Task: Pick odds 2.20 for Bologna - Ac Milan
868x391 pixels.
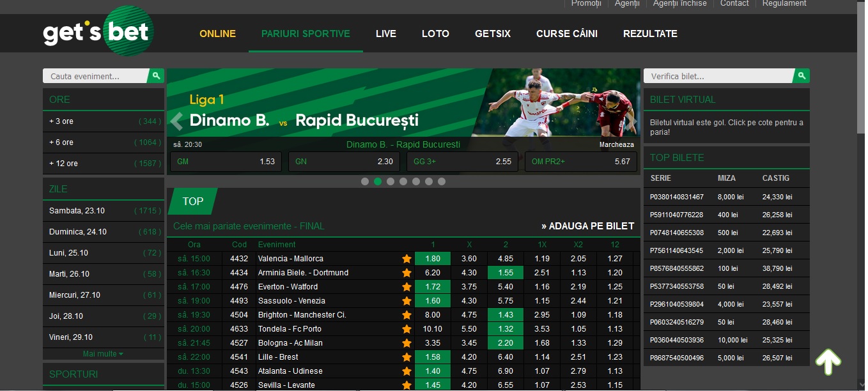Action: tap(506, 343)
